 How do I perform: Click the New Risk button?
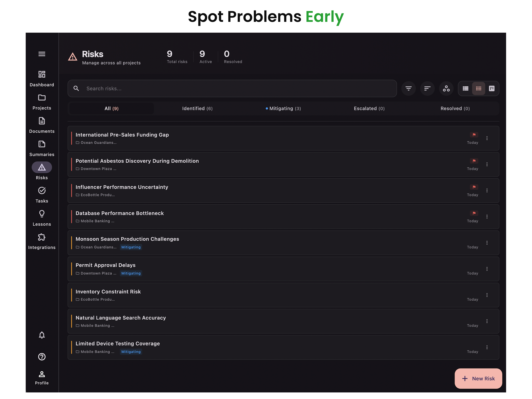click(478, 379)
